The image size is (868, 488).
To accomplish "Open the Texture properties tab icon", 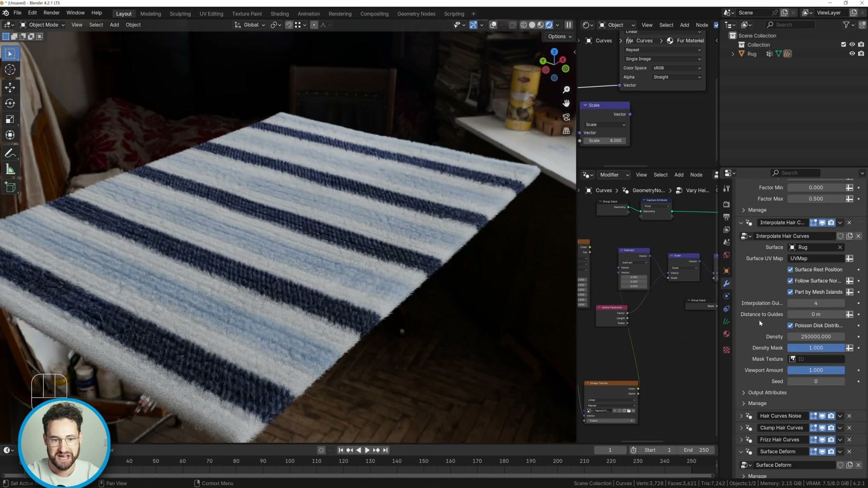I will click(726, 350).
